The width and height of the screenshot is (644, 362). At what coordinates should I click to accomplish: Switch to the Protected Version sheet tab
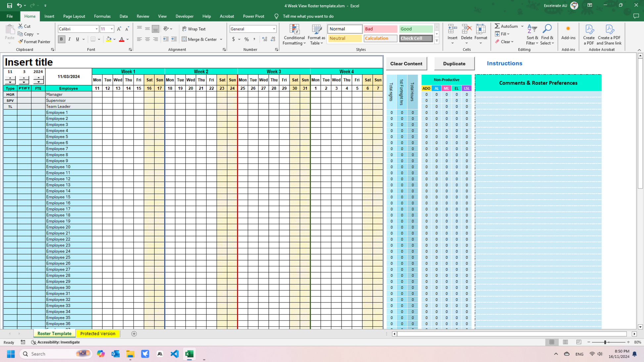[98, 334]
